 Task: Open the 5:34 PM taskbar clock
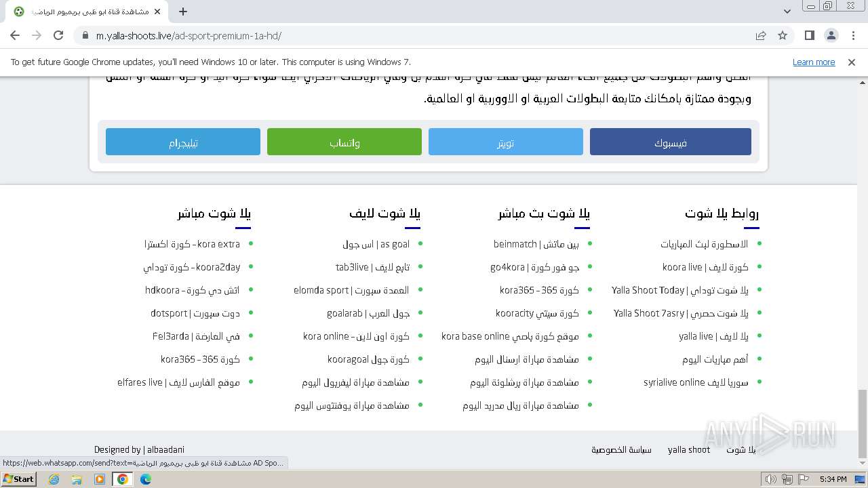pos(833,479)
